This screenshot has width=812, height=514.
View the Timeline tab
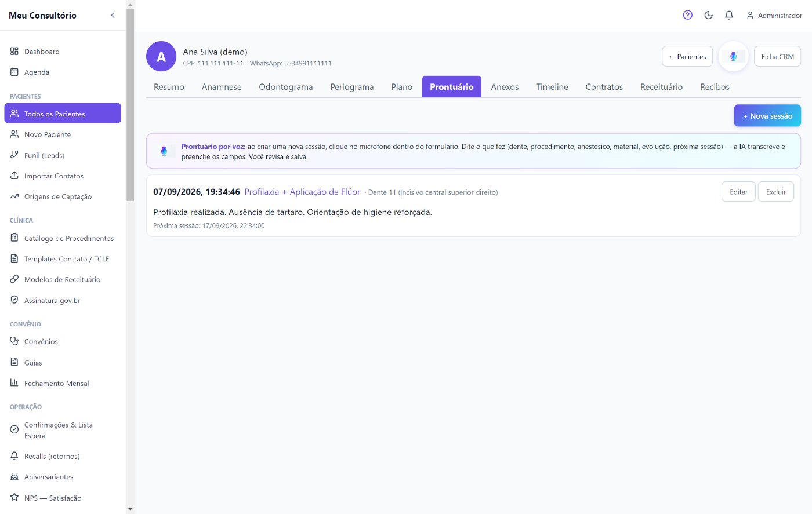pos(552,87)
